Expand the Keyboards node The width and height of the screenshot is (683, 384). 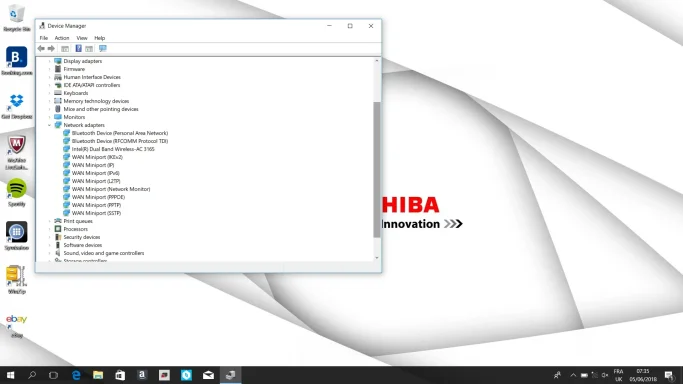[x=50, y=93]
